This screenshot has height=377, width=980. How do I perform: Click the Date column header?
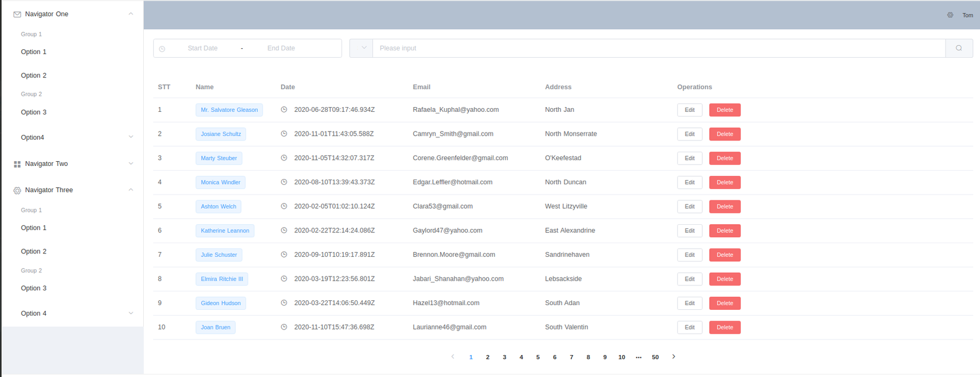click(287, 87)
